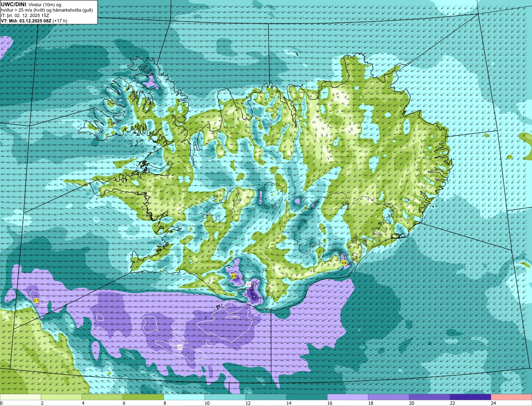Click the olive green 6–8 m/s legend swatch

[143, 397]
